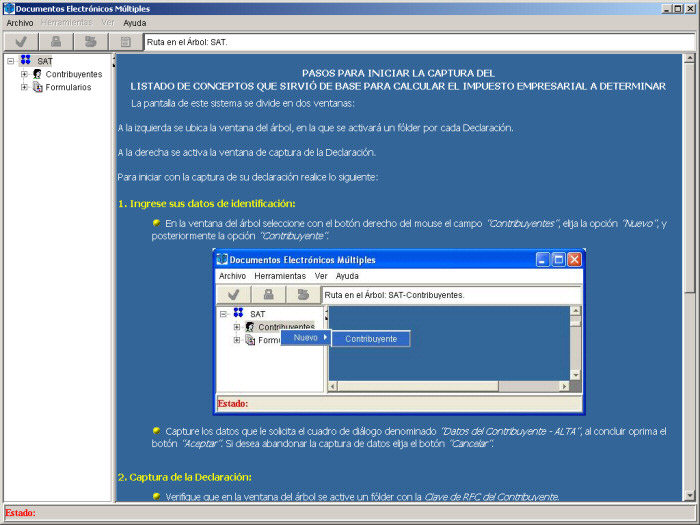Screen dimensions: 700x525
Task: Click the Ruta en el Árbol path field
Action: [420, 42]
